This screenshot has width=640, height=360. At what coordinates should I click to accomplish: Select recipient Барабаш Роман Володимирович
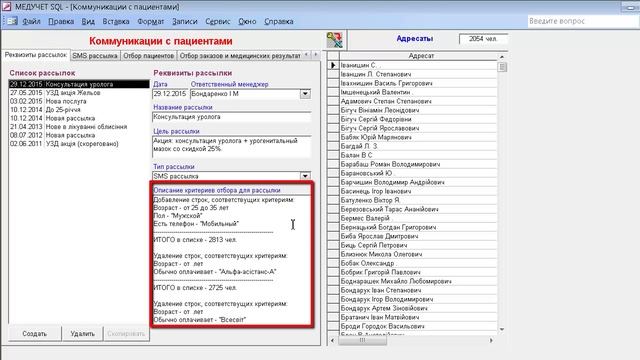[x=418, y=164]
